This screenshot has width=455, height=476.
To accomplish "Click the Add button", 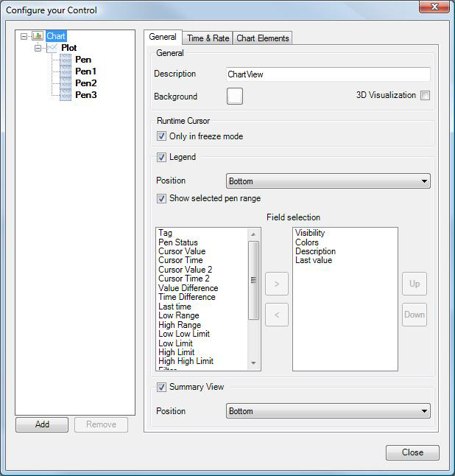I will pos(42,424).
